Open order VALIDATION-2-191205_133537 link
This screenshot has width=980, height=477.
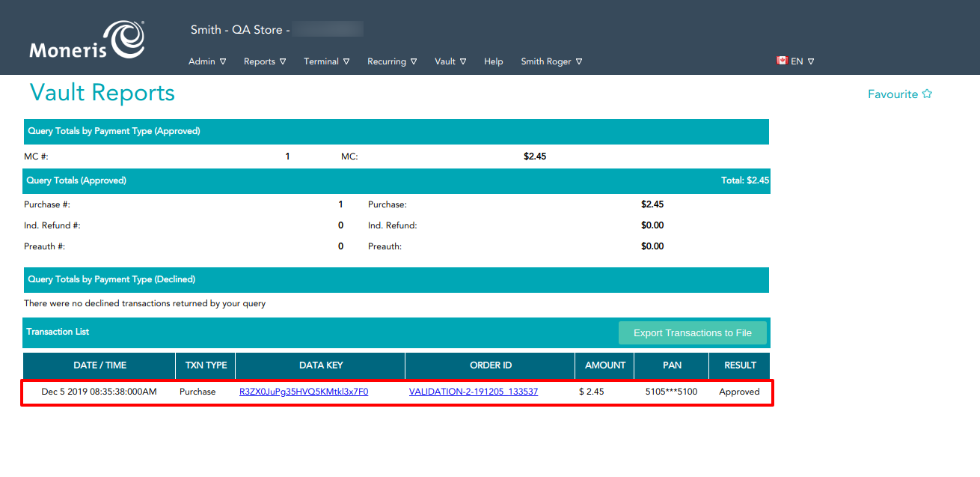click(x=474, y=392)
